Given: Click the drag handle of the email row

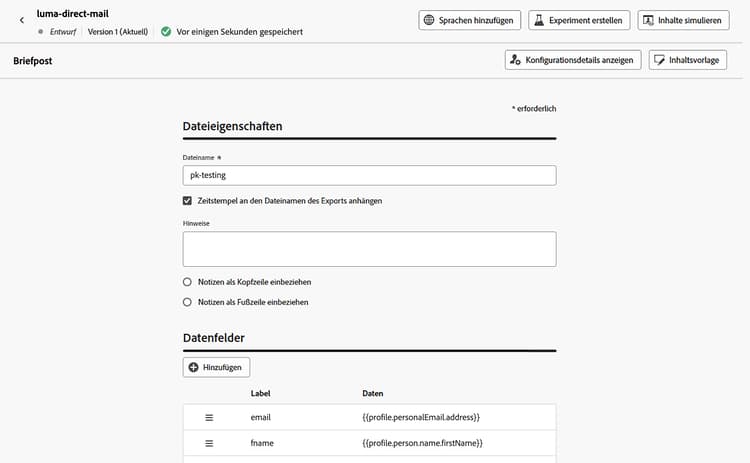Looking at the screenshot, I should (210, 417).
